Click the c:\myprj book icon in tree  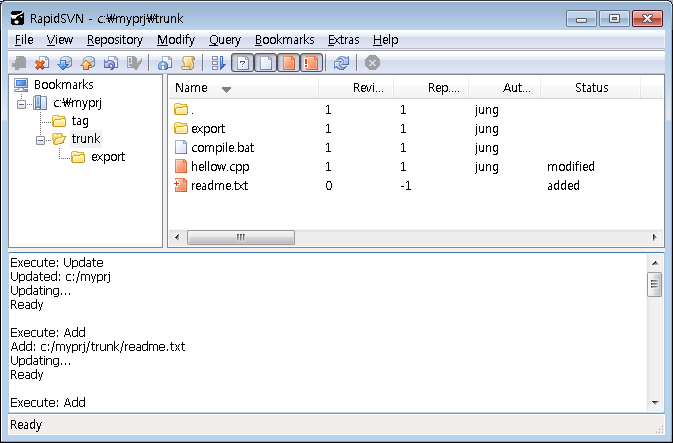coord(40,103)
